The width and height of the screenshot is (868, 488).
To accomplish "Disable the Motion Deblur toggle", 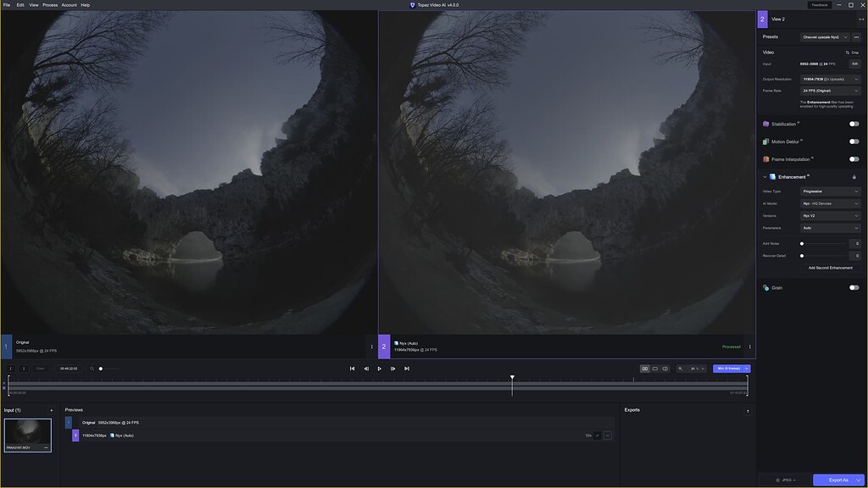I will (855, 141).
